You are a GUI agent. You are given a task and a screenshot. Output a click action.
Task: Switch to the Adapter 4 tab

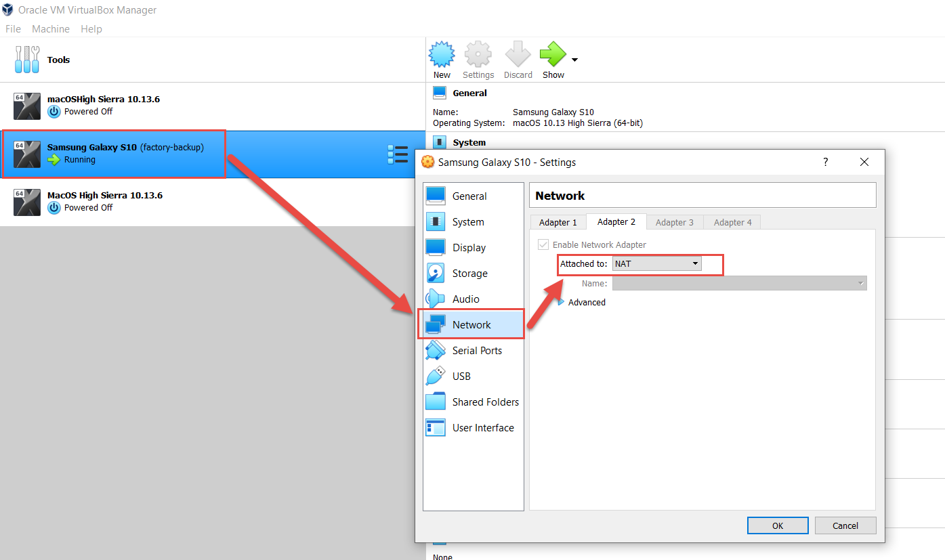click(733, 222)
